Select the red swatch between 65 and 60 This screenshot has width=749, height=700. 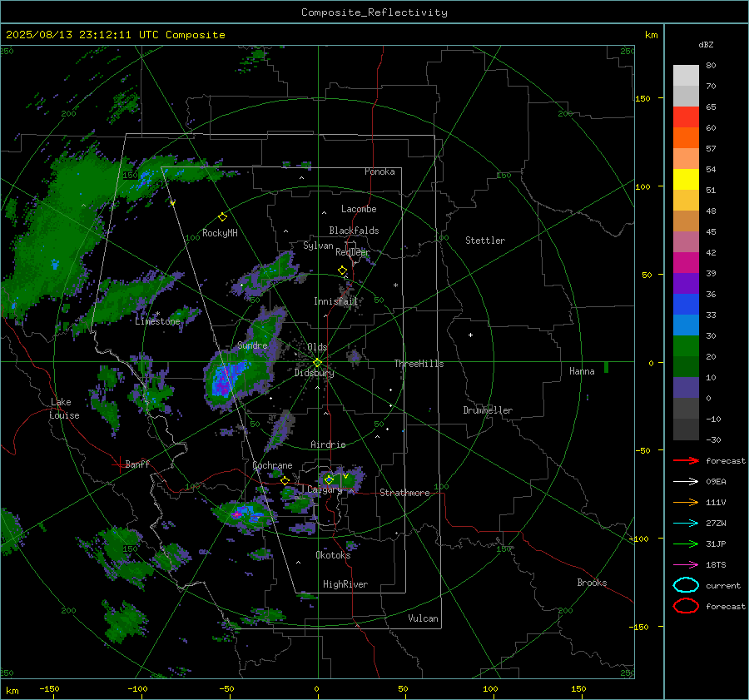(x=686, y=117)
